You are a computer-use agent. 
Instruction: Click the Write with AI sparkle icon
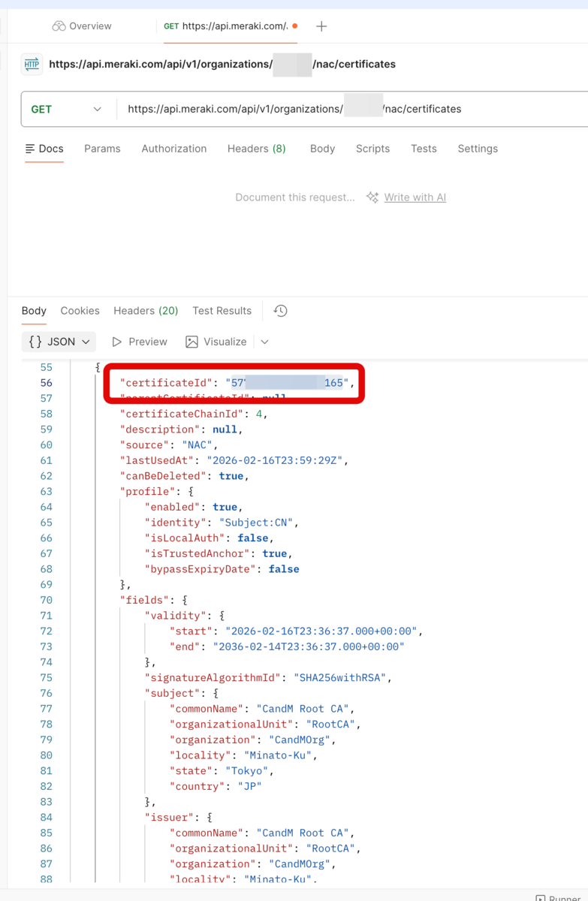(x=372, y=197)
